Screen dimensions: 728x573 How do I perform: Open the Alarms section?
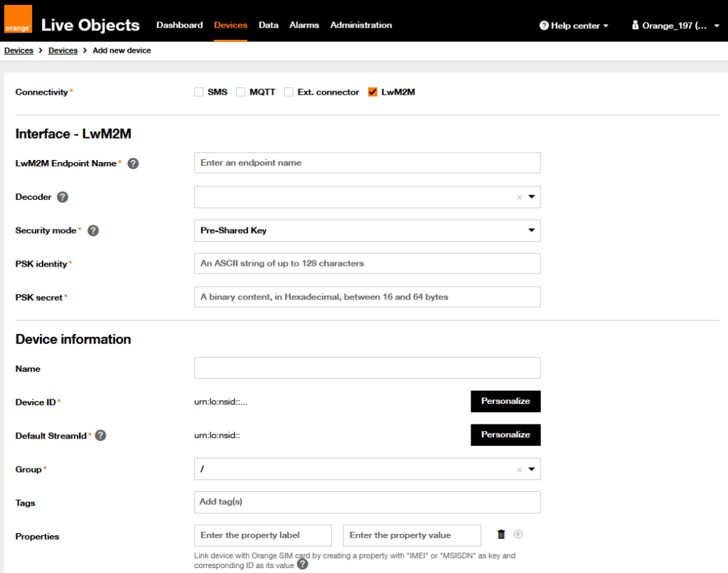tap(304, 25)
